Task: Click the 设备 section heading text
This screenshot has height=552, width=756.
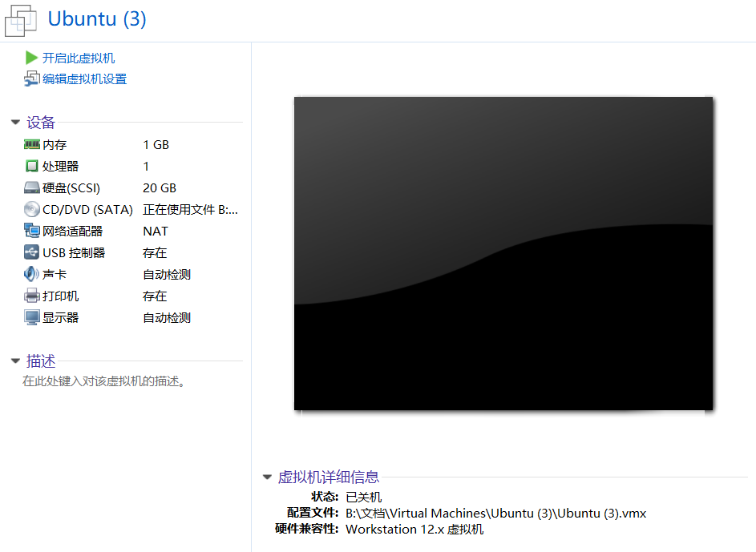Action: tap(41, 123)
